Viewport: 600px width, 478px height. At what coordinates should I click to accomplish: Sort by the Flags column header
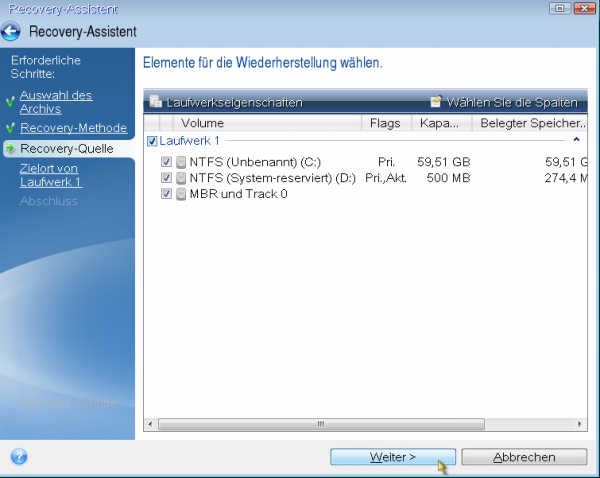[385, 123]
